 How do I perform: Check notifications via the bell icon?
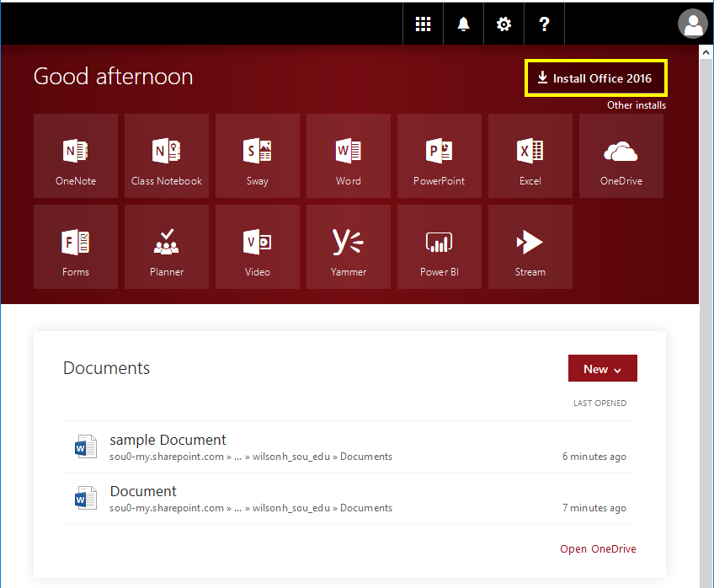pos(463,24)
